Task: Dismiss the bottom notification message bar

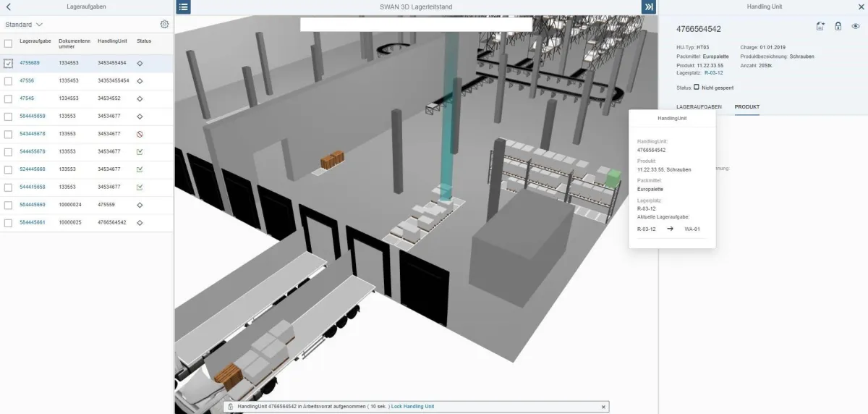Action: pyautogui.click(x=603, y=407)
